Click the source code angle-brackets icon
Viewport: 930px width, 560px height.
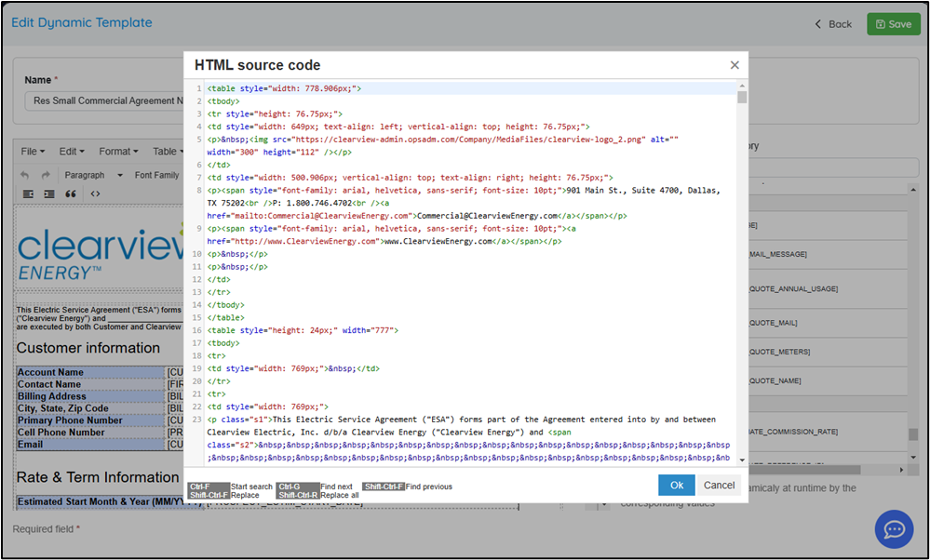[95, 193]
